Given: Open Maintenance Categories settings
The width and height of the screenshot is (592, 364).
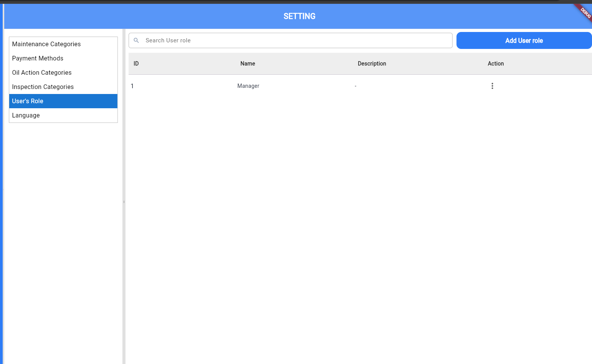Looking at the screenshot, I should (x=46, y=44).
